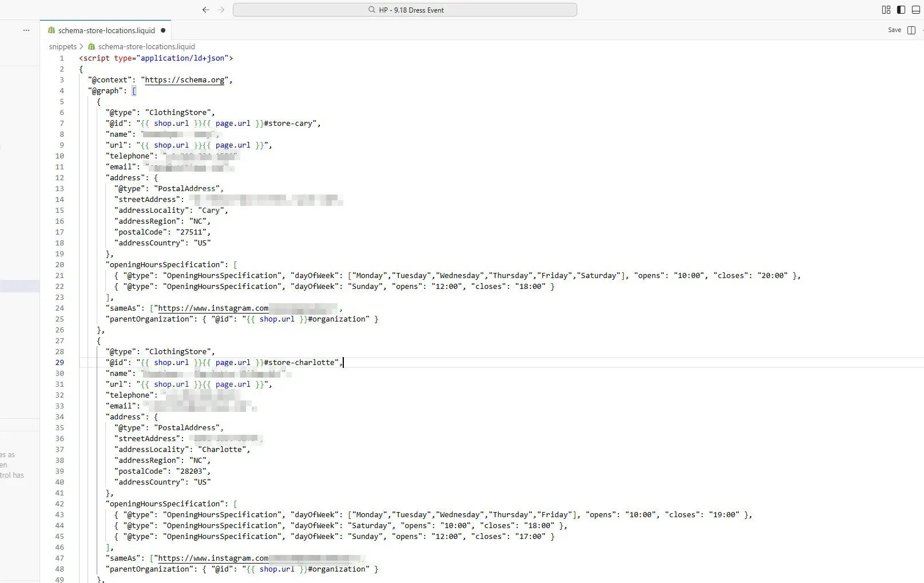The height and width of the screenshot is (583, 924).
Task: Click line number 1 in the gutter
Action: click(x=62, y=58)
